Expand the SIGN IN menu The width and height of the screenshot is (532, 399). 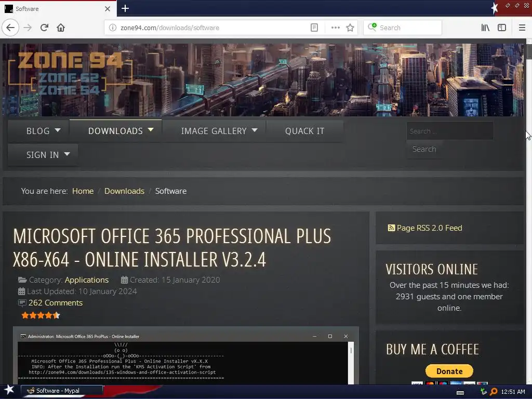(x=43, y=155)
